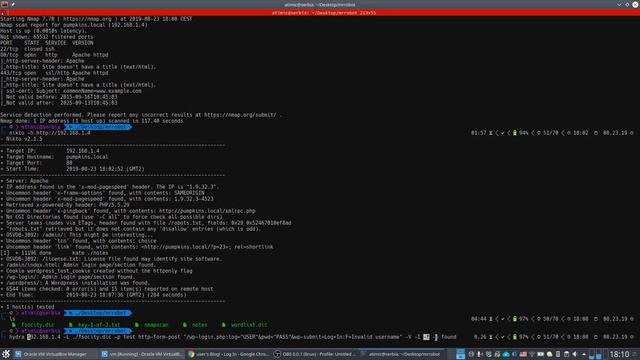Viewport: 640px width, 360px height.
Task: Click the '/wordpress/: A Wordpress installation' line
Action: [x=75, y=283]
